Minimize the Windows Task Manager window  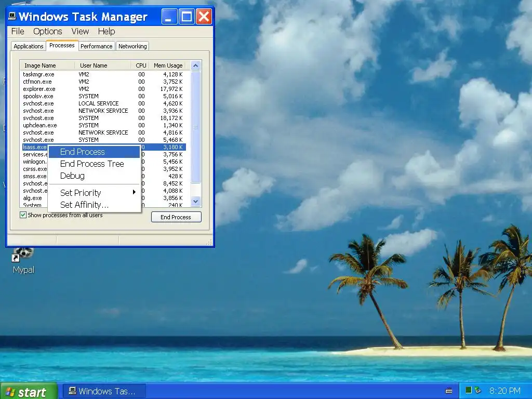[169, 16]
